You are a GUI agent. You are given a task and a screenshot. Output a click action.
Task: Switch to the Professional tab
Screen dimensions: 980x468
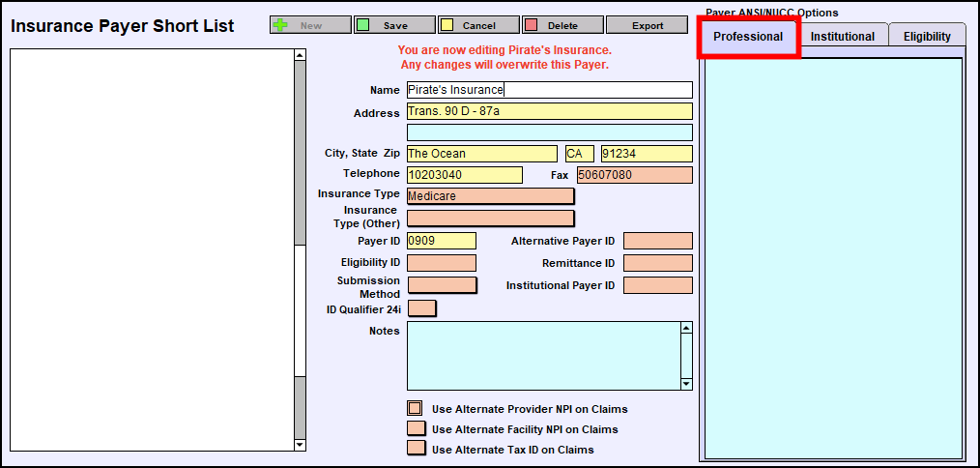748,37
